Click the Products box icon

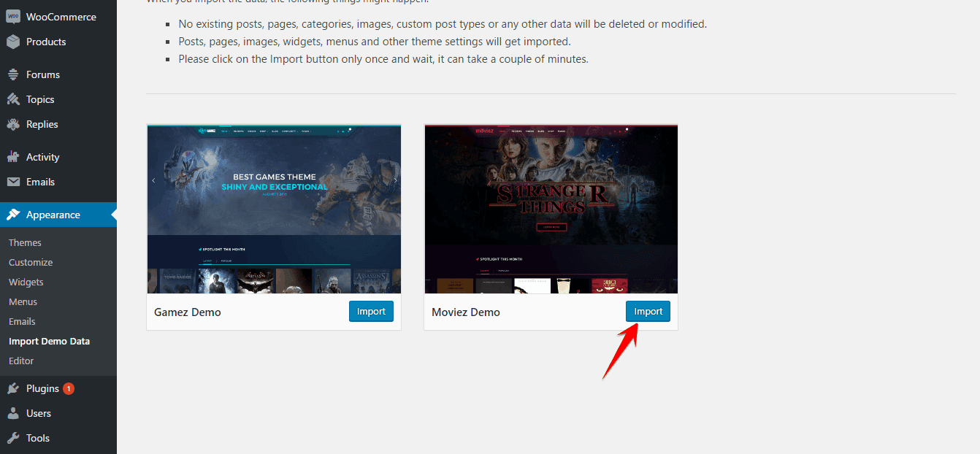click(x=13, y=42)
